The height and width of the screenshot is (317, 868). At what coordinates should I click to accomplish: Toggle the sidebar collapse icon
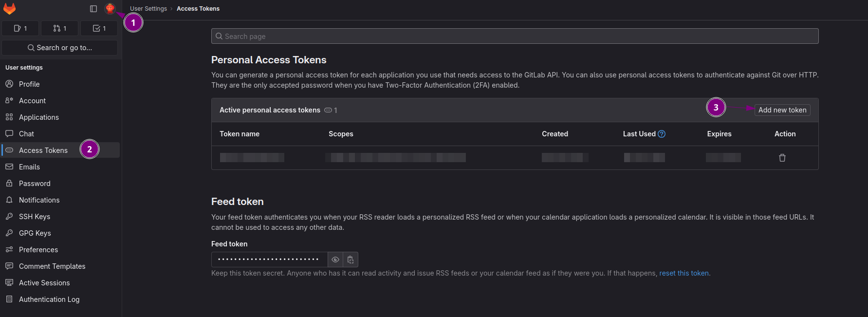93,9
